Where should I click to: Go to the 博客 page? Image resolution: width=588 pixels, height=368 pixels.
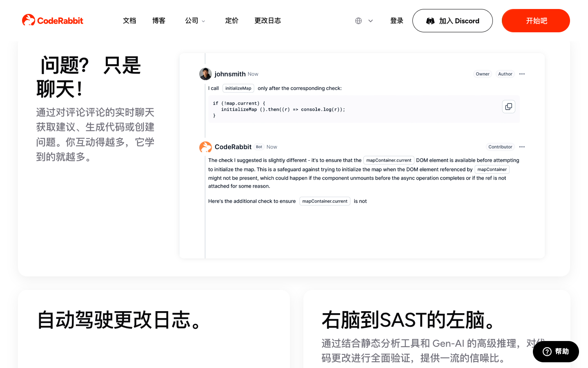click(159, 20)
